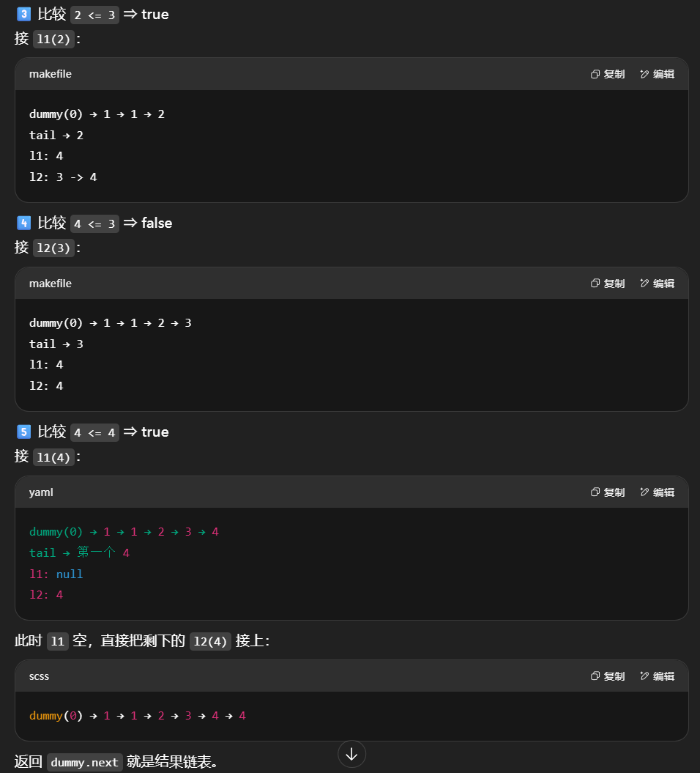Click the 2 <= 3 comparison code
700x773 pixels.
[x=95, y=15]
